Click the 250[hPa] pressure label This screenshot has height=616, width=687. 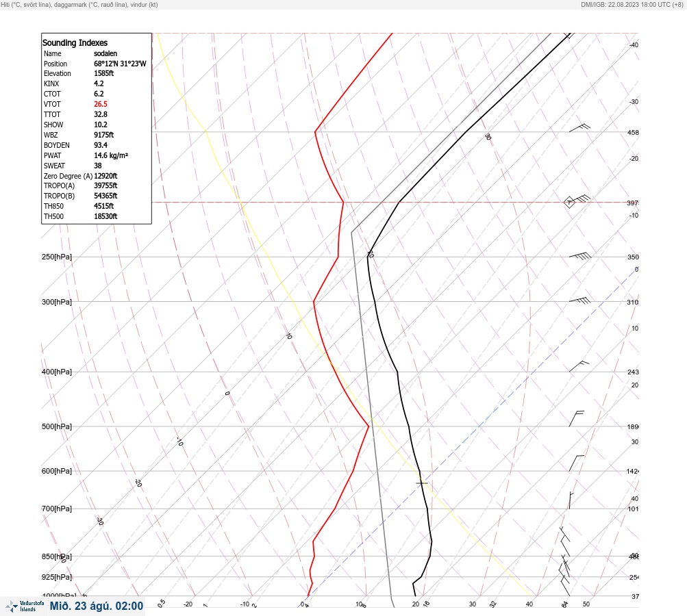coord(57,257)
